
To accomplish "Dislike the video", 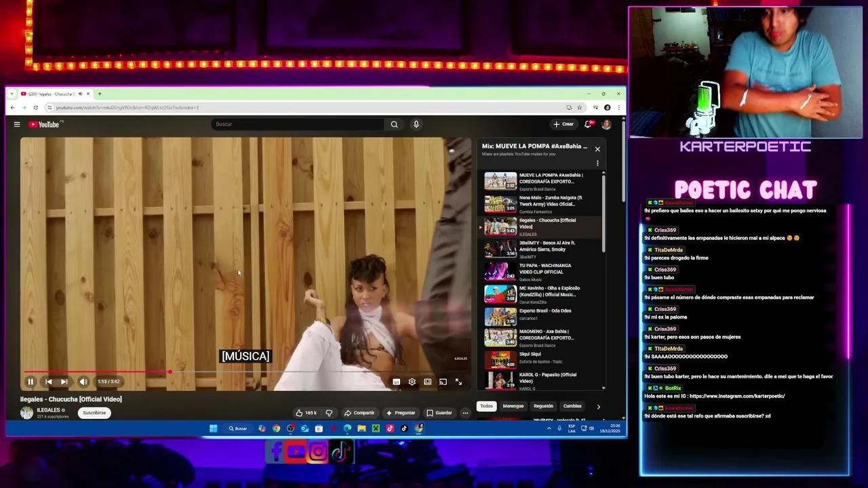I will (x=329, y=413).
